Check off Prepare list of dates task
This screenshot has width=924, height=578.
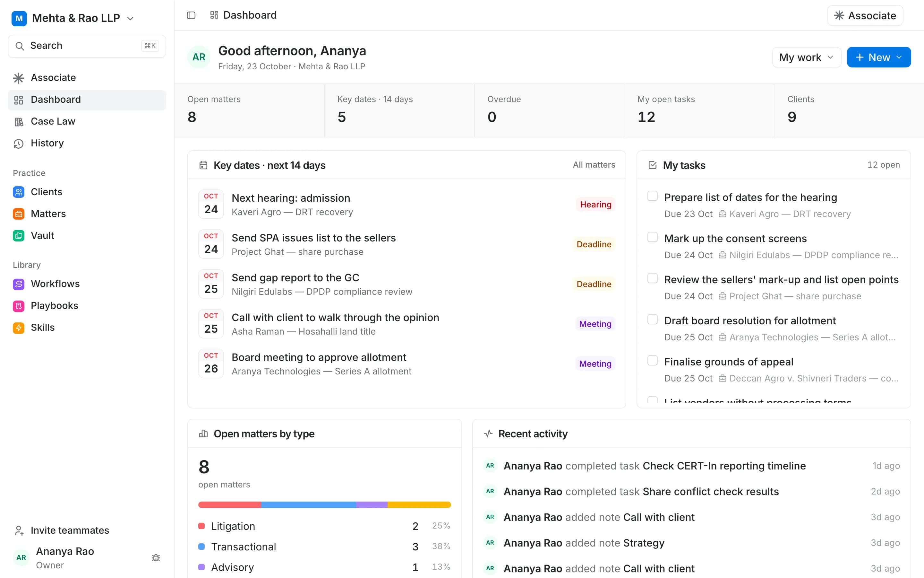[653, 196]
